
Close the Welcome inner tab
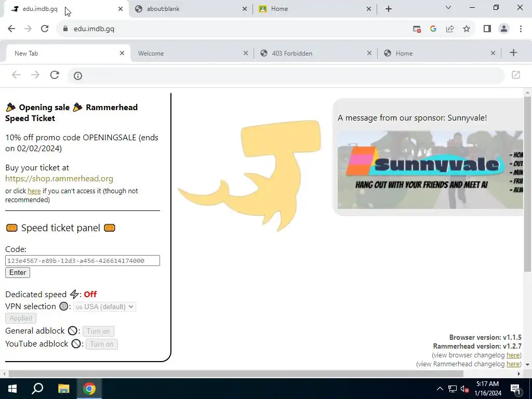point(246,53)
